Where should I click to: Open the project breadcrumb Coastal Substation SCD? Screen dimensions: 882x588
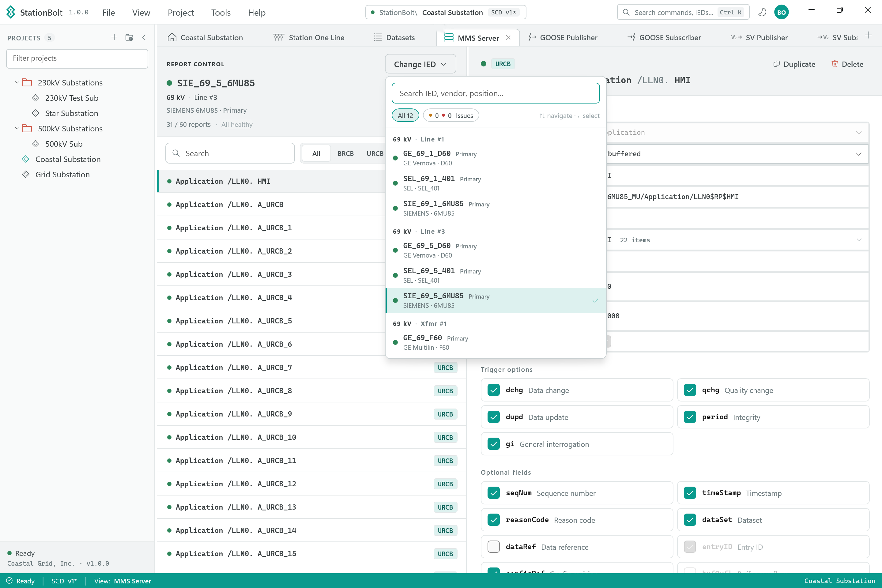coord(446,12)
